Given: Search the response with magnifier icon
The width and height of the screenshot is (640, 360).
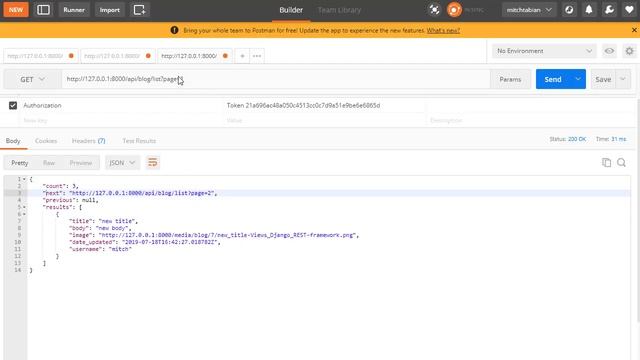Looking at the screenshot, I should click(x=621, y=162).
